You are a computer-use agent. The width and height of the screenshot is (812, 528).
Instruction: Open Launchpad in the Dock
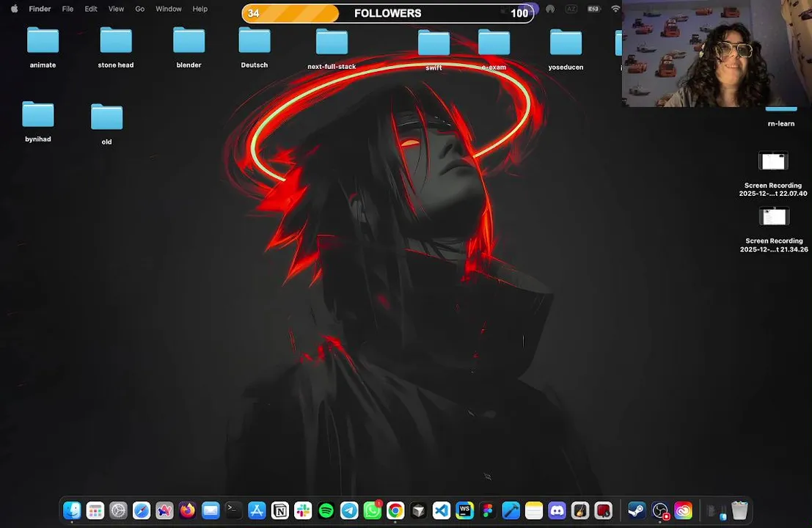pos(95,511)
